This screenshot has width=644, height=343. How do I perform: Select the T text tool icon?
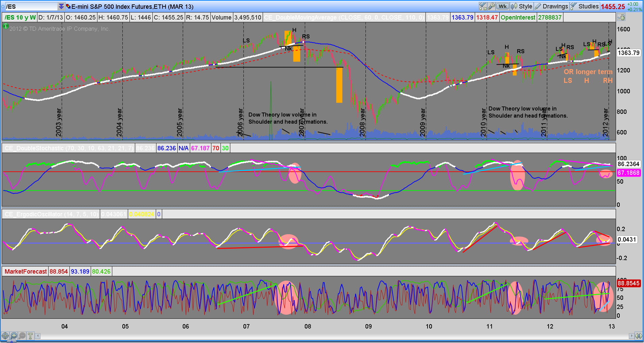click(x=30, y=336)
